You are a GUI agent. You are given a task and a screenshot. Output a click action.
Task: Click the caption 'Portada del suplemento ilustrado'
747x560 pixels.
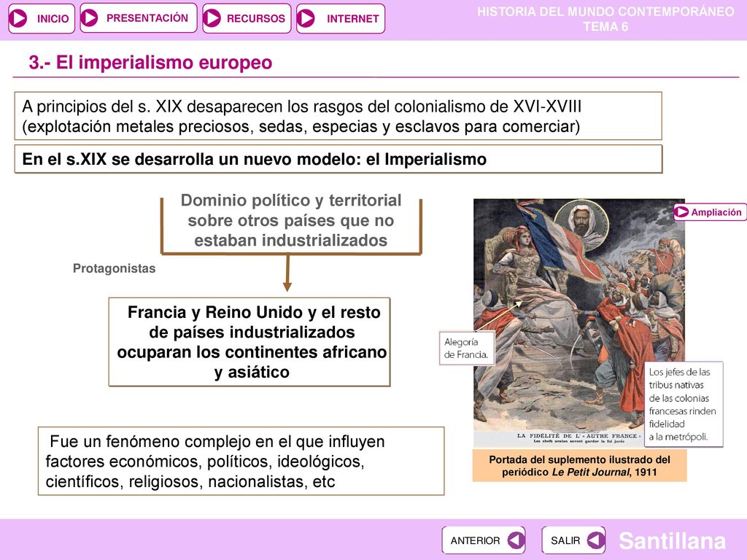click(580, 466)
